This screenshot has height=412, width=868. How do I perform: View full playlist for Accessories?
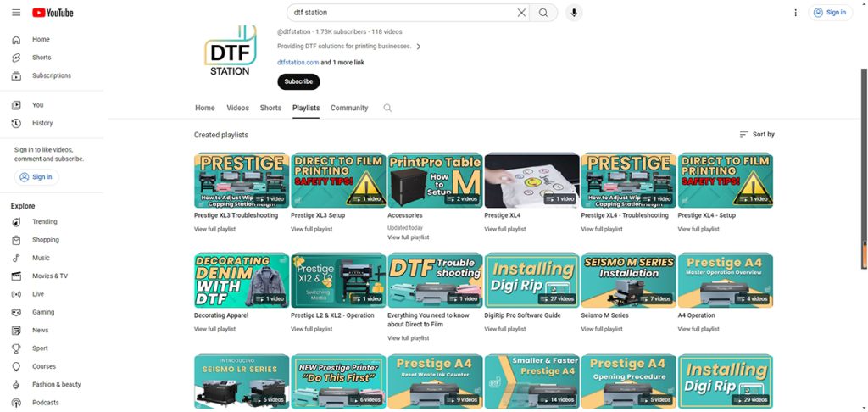408,237
